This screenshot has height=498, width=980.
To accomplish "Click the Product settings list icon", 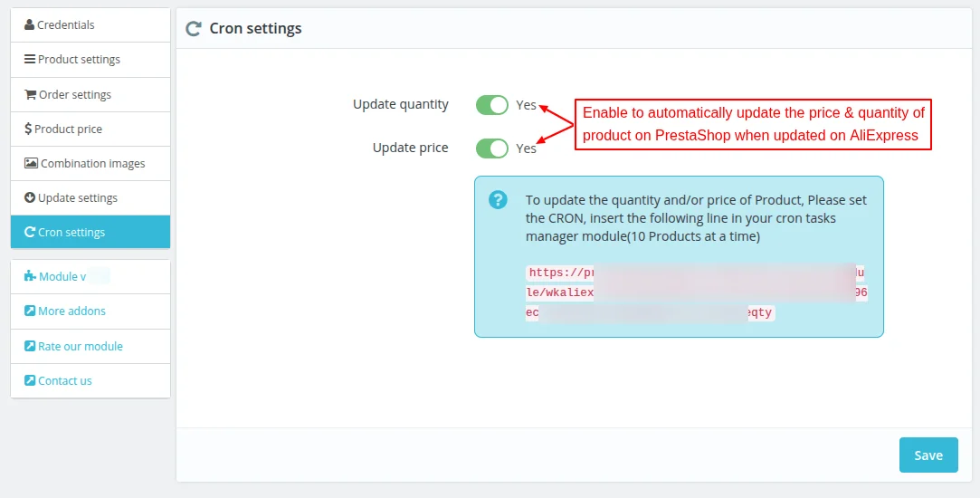I will 30,60.
